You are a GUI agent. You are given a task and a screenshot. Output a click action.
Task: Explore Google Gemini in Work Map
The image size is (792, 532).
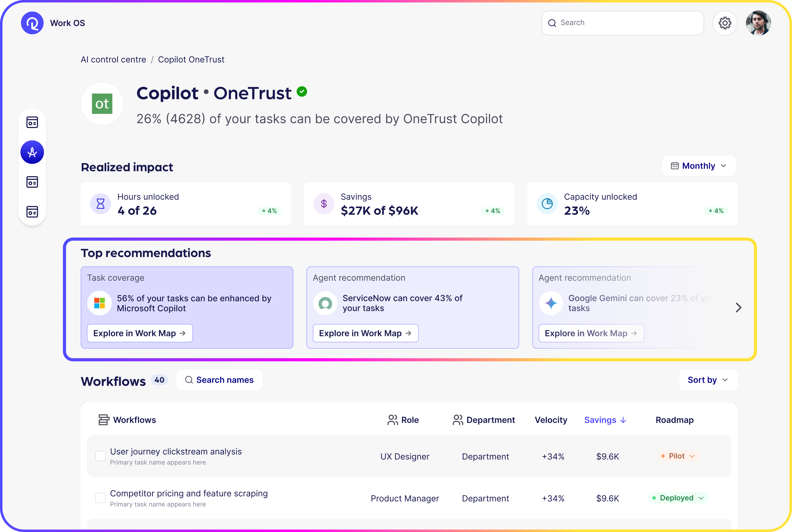591,333
